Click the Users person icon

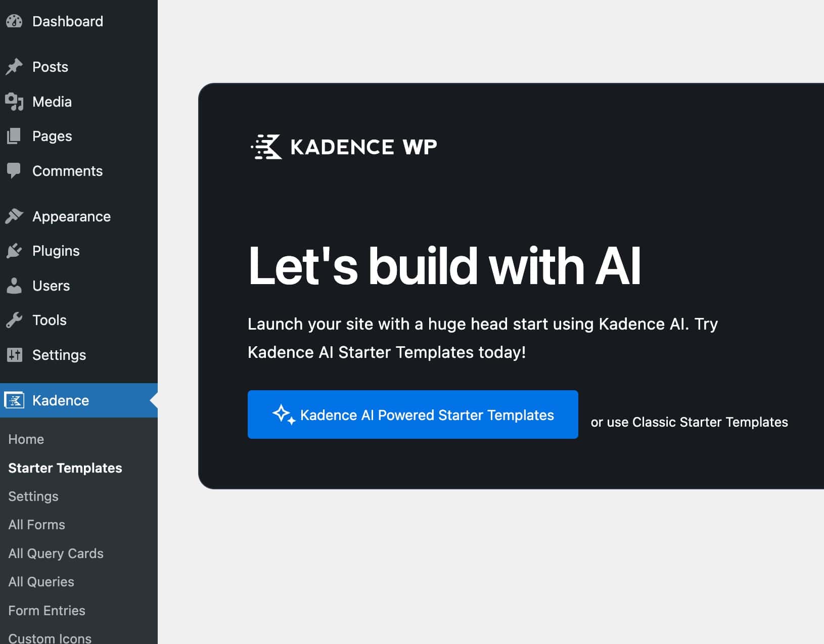point(14,286)
